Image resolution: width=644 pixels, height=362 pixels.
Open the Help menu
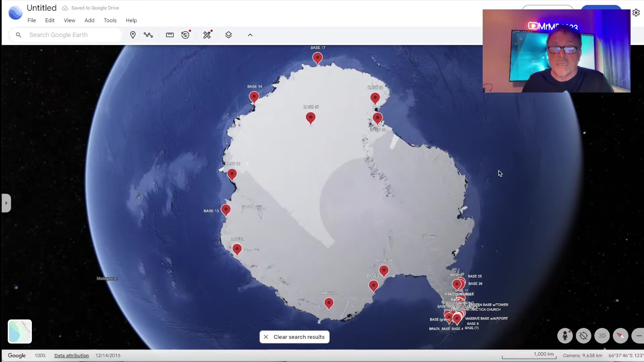click(131, 20)
